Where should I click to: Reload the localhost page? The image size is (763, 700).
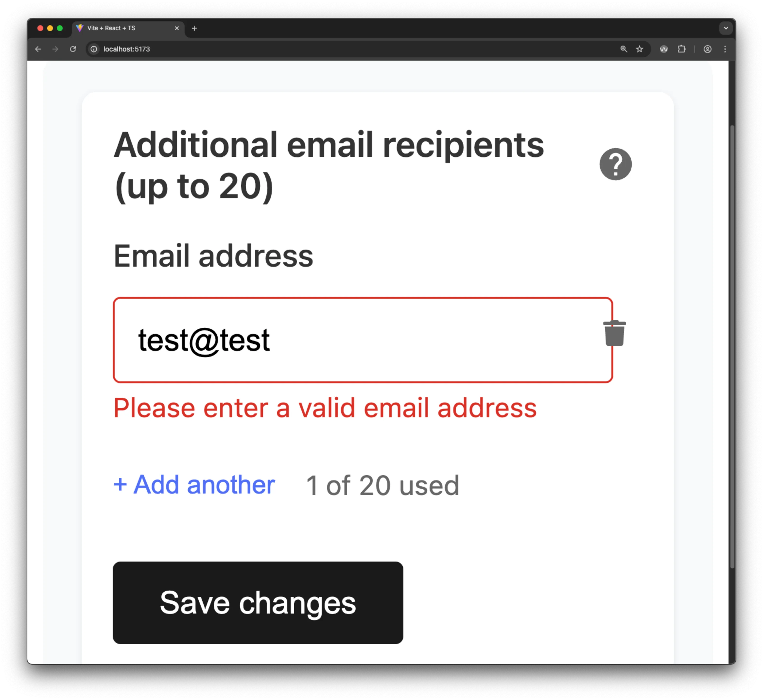pos(73,49)
